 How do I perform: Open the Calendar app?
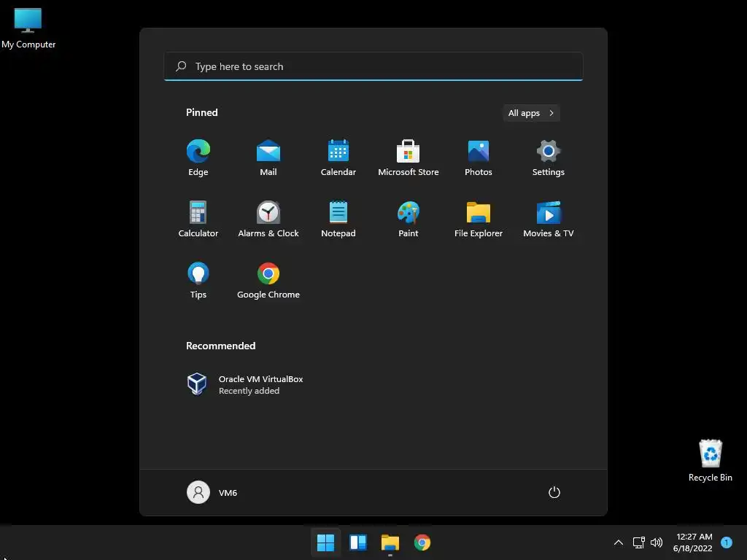point(338,157)
